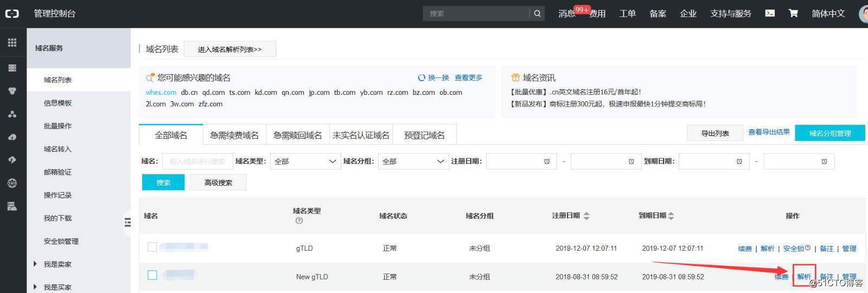Click the DNS globe sidebar icon
The height and width of the screenshot is (293, 868).
(x=12, y=183)
